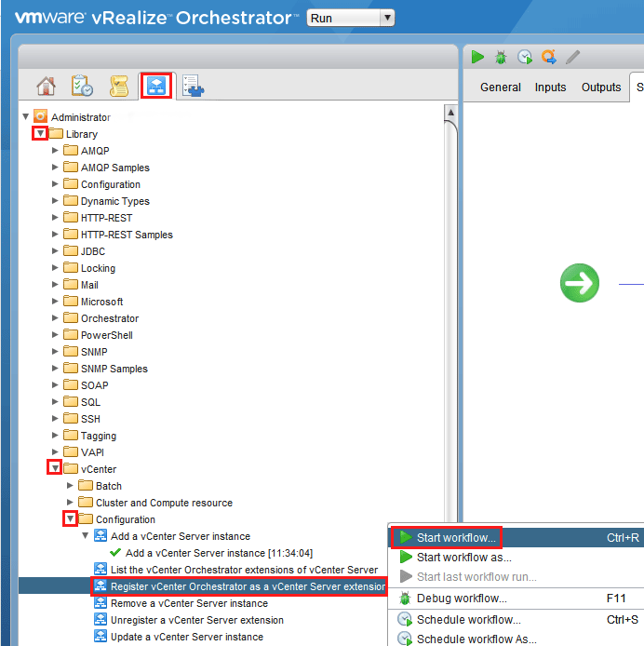Click the workflow icon beside Add a vCenter Server instance
This screenshot has width=644, height=646.
tap(101, 535)
